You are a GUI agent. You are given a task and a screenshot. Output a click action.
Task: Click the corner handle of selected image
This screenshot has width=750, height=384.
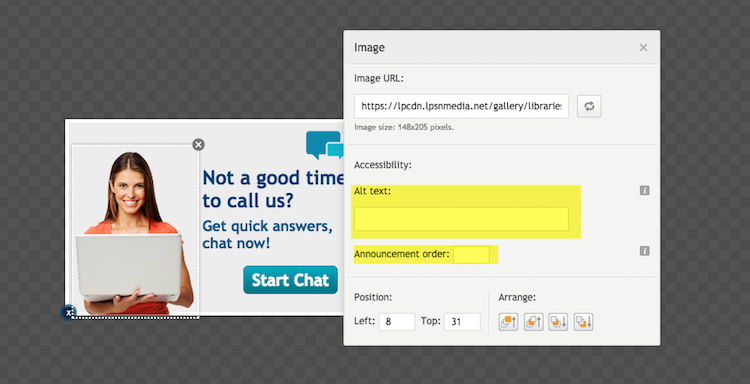click(68, 312)
